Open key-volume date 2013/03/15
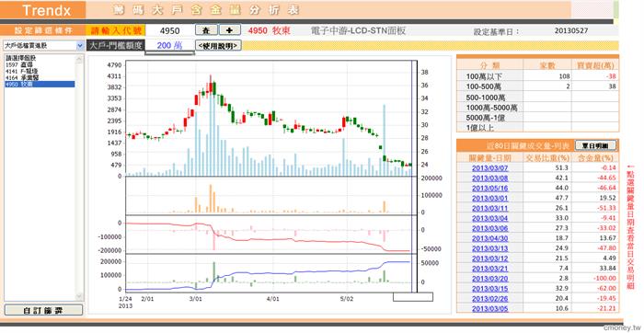Image resolution: width=644 pixels, height=333 pixels. (x=489, y=288)
